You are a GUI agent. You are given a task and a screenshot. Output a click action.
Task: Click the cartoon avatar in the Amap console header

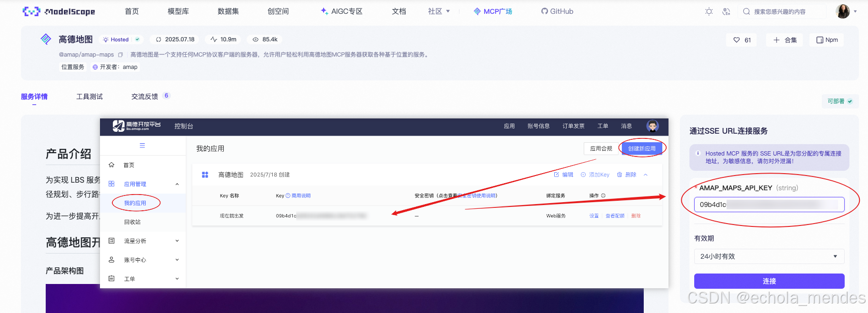click(652, 126)
